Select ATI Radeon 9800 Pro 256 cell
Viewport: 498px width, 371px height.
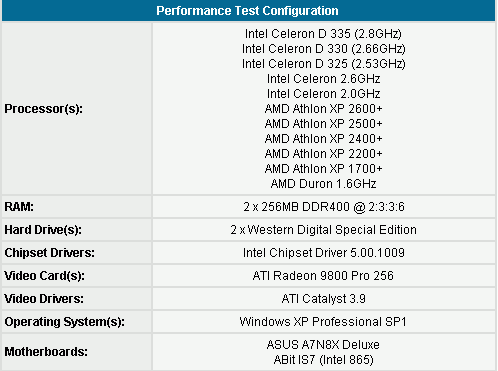click(x=324, y=276)
